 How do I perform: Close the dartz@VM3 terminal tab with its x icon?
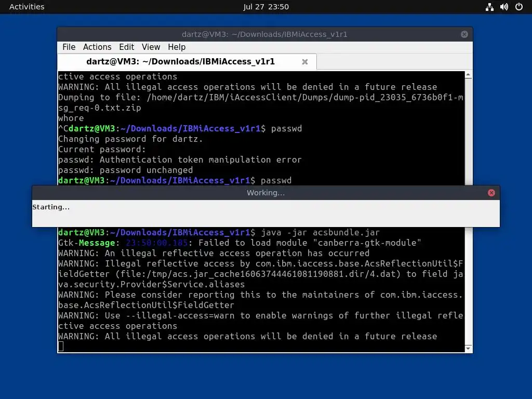coord(304,62)
